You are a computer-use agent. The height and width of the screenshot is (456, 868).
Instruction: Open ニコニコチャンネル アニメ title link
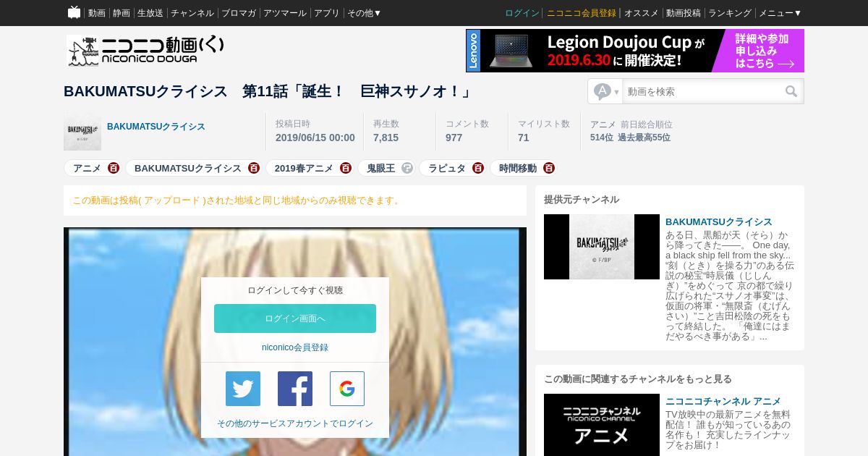coord(723,401)
